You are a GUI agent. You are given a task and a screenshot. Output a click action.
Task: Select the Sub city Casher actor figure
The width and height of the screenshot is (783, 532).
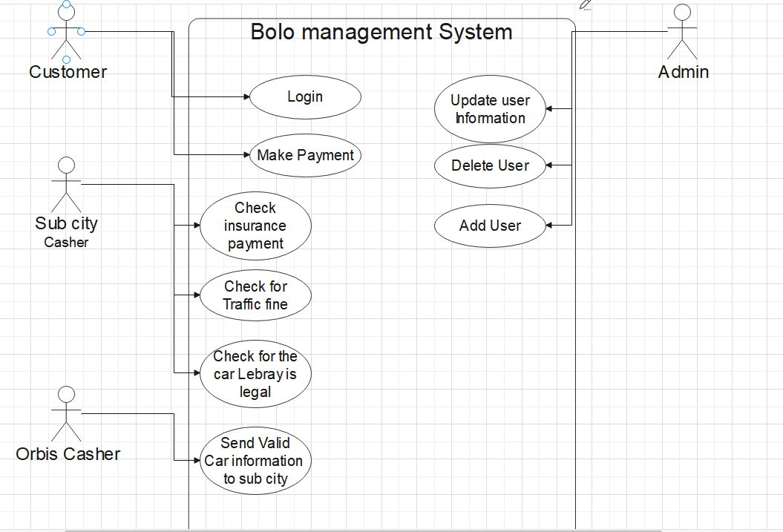(66, 185)
